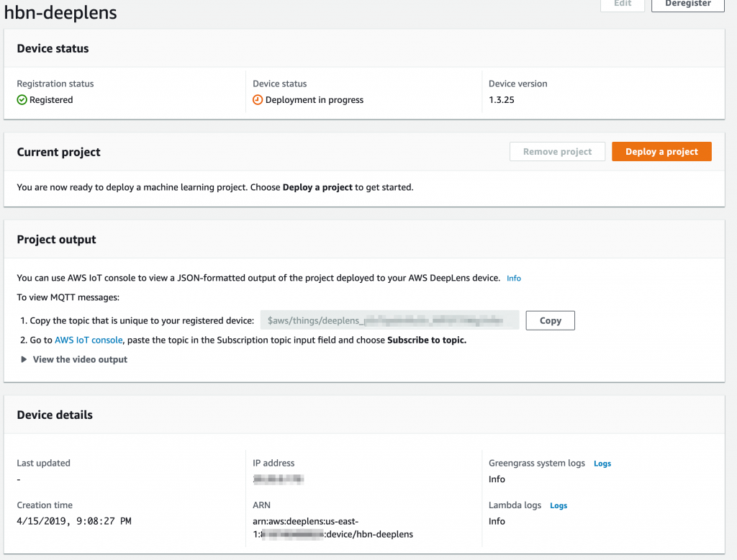This screenshot has height=560, width=737.
Task: Click the Registered status text
Action: click(51, 99)
